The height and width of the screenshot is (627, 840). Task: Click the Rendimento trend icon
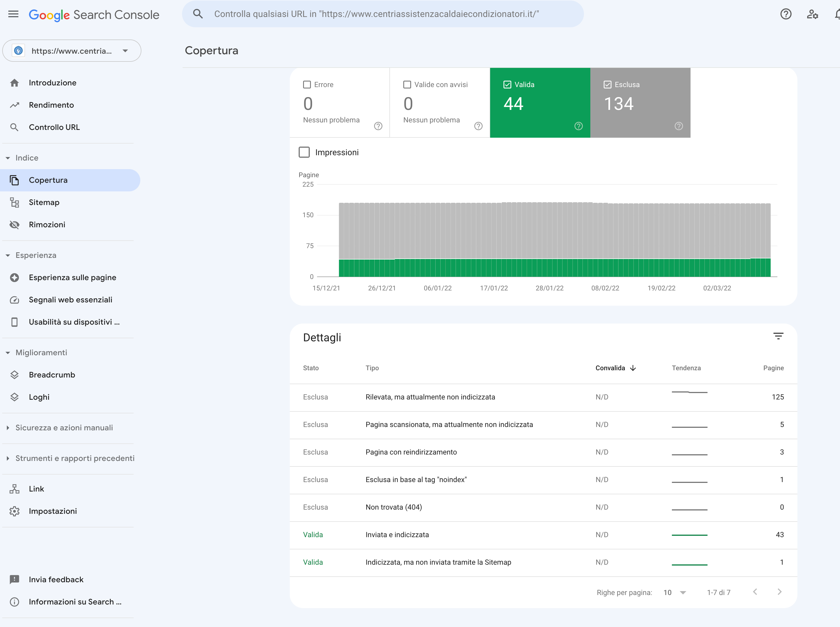coord(14,105)
